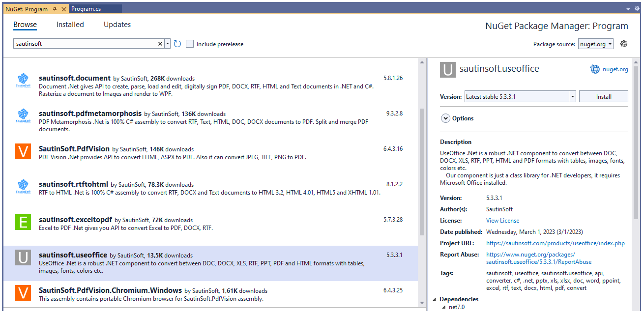Open the View License link

(x=502, y=220)
